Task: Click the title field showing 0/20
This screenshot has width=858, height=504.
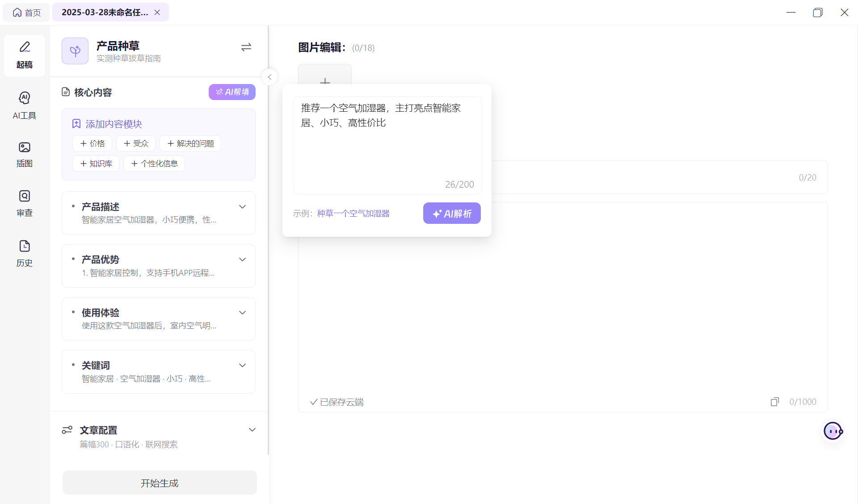Action: 563,177
